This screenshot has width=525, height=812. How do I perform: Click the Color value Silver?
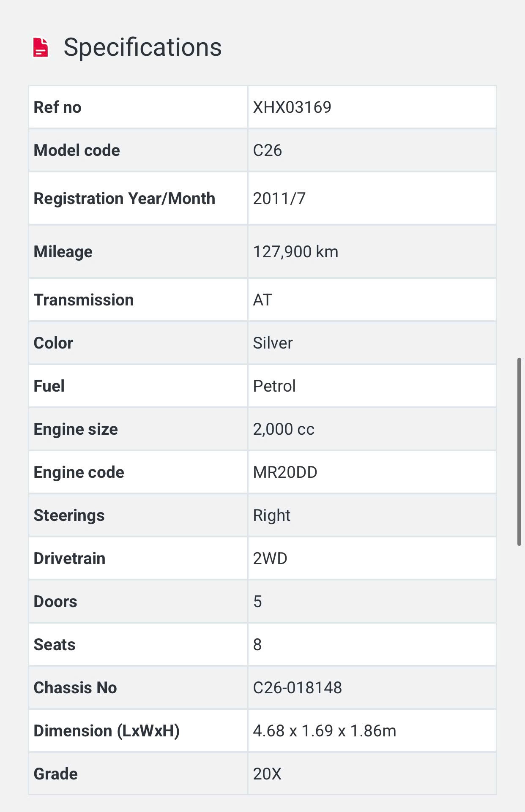click(x=273, y=343)
